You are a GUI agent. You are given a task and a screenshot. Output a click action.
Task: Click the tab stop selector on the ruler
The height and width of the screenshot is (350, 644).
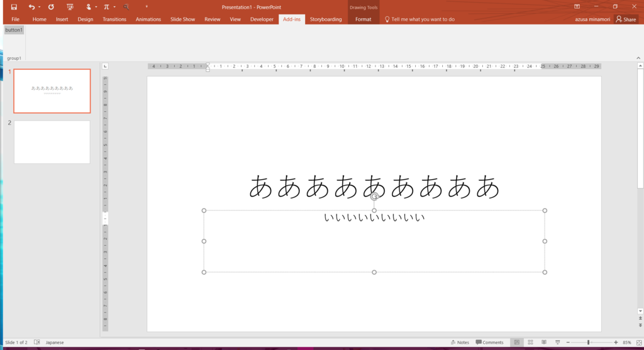click(105, 66)
